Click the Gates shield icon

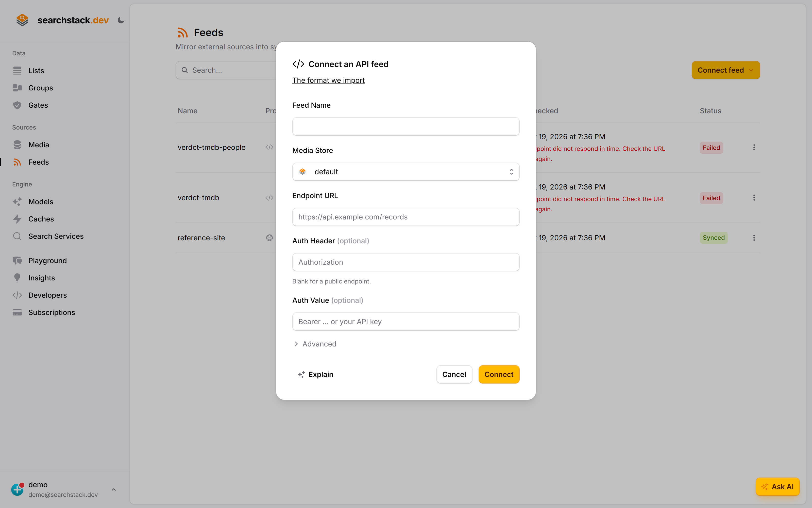coord(17,105)
